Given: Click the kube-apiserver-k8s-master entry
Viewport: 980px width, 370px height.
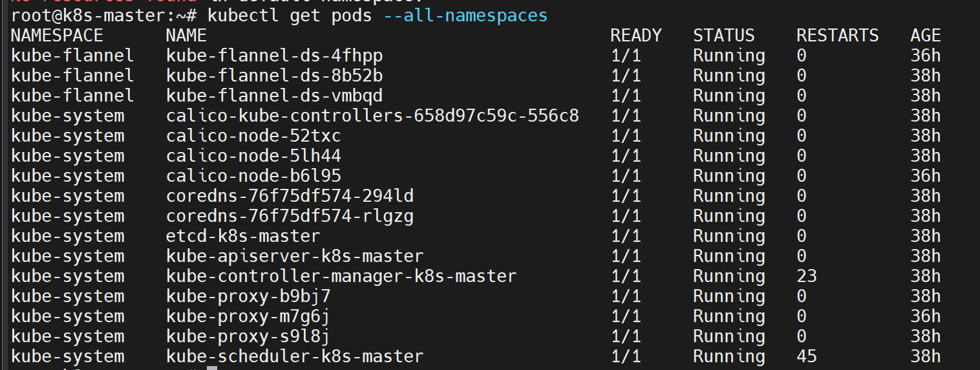Looking at the screenshot, I should pyautogui.click(x=295, y=256).
